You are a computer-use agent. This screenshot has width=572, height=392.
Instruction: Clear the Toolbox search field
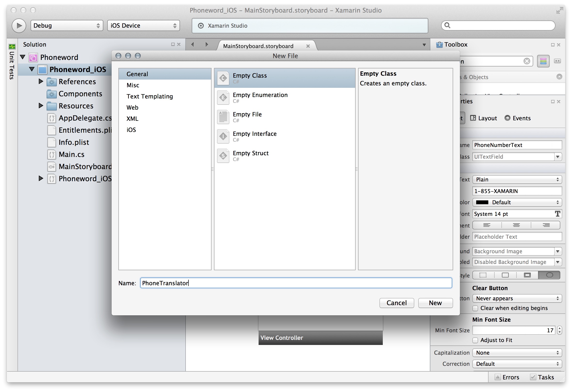[x=526, y=61]
